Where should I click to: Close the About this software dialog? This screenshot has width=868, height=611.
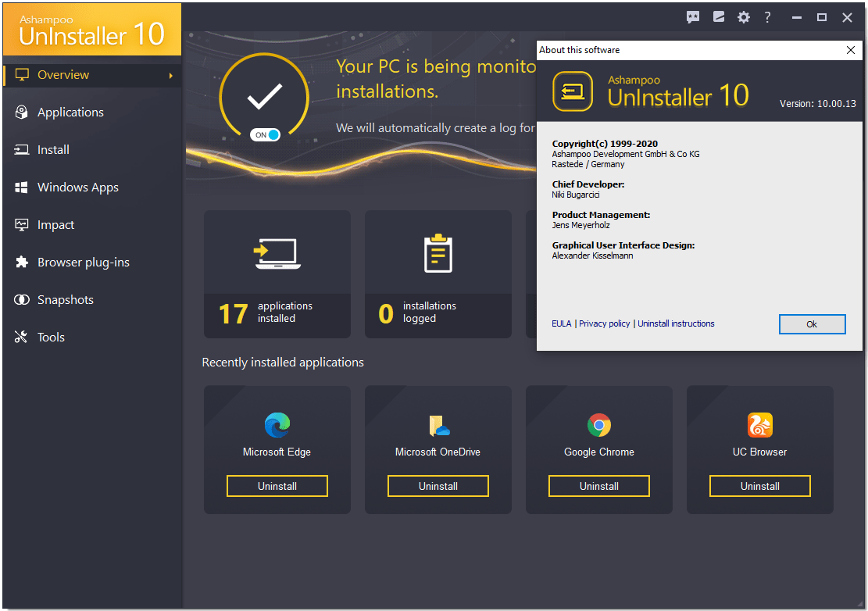pyautogui.click(x=851, y=50)
